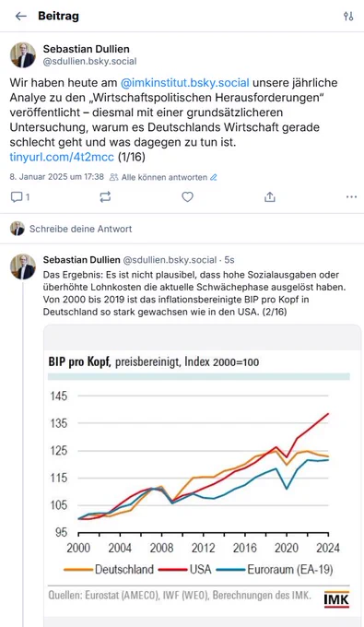Click 'Alle können antworten' reply setting
The width and height of the screenshot is (364, 627).
pos(164,177)
